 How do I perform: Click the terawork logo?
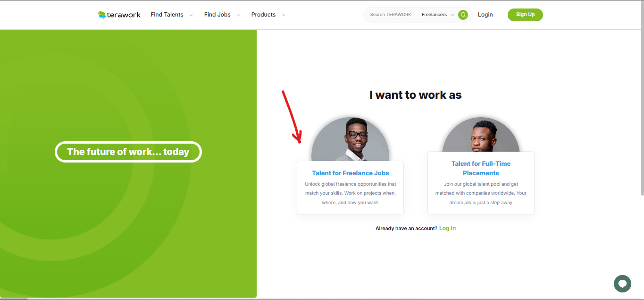click(x=119, y=15)
